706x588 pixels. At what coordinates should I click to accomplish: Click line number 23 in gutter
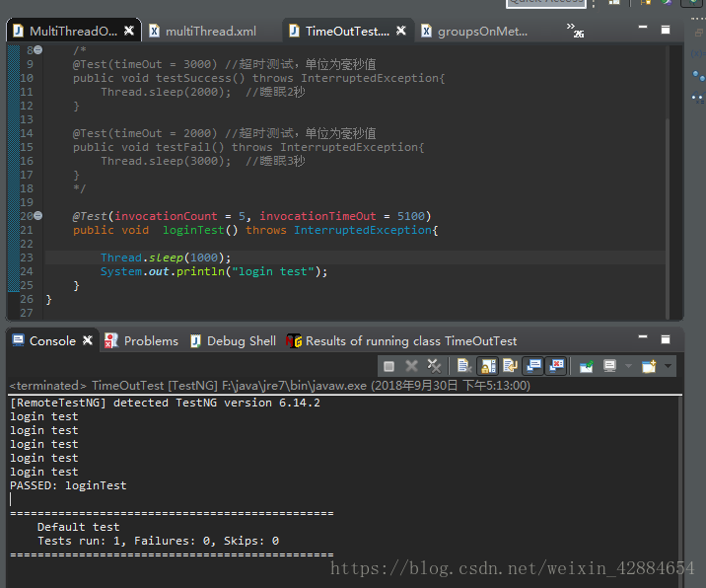tap(27, 257)
